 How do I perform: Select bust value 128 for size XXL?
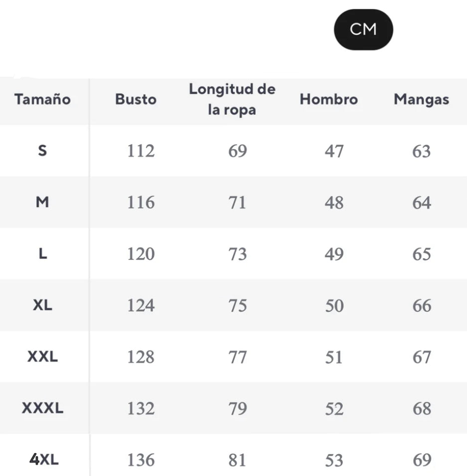(141, 357)
